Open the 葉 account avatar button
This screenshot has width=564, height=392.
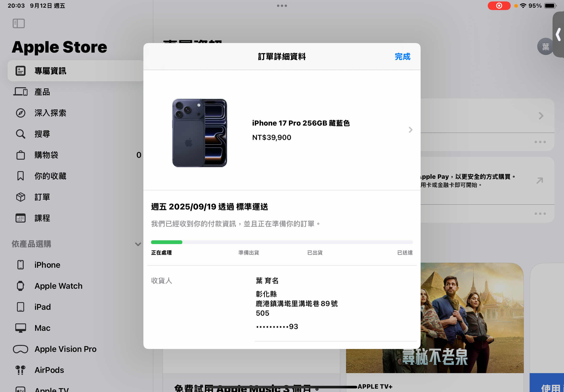coord(545,47)
